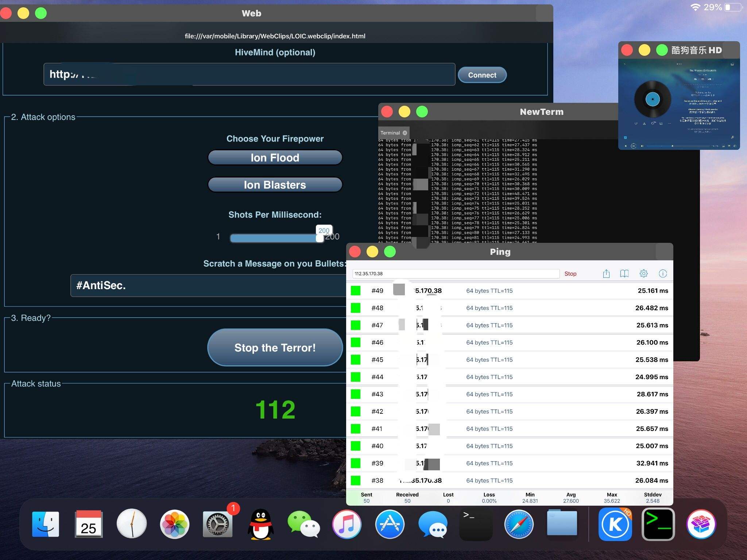Click the Ping address field 112.35.170.38
Viewport: 747px width, 560px height.
click(456, 273)
